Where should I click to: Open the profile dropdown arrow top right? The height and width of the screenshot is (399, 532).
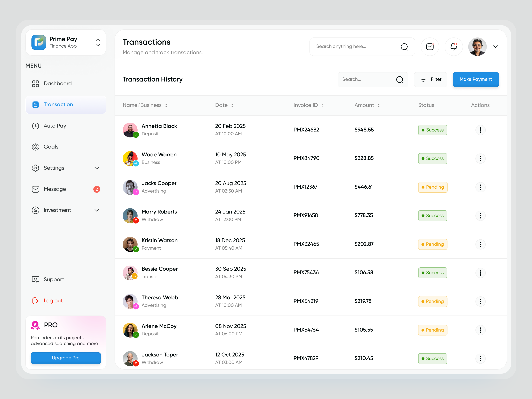point(496,46)
